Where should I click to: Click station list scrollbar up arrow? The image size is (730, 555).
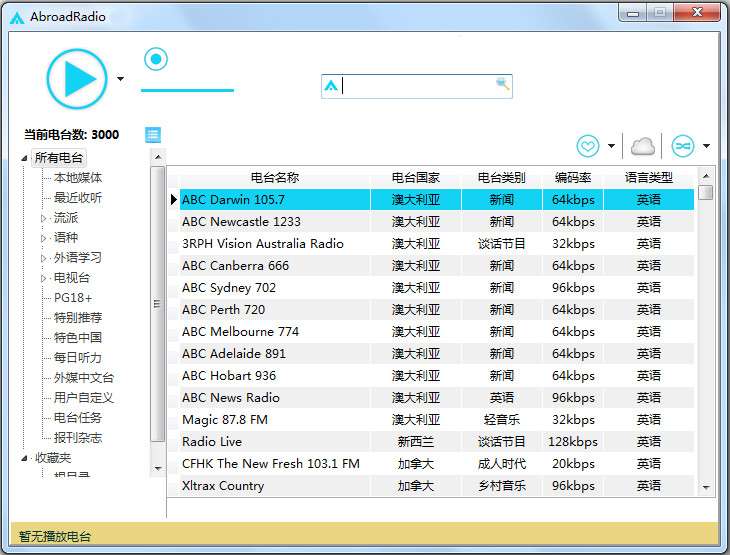pyautogui.click(x=706, y=176)
